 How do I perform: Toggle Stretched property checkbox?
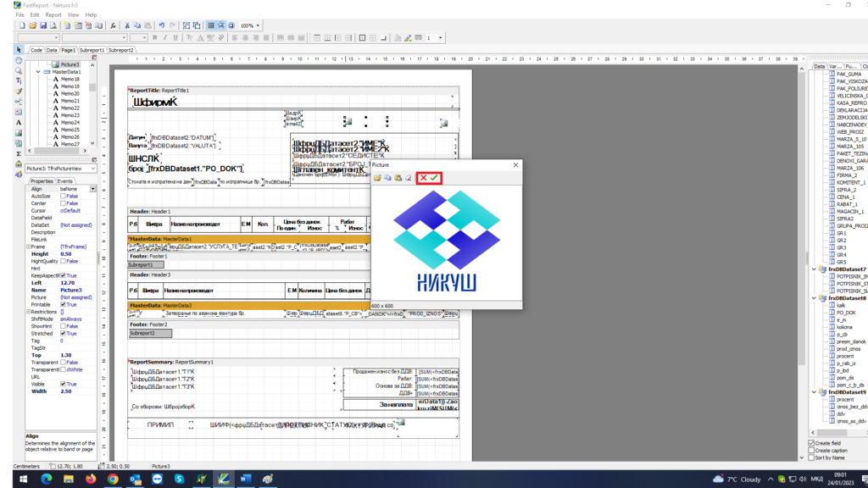(63, 334)
